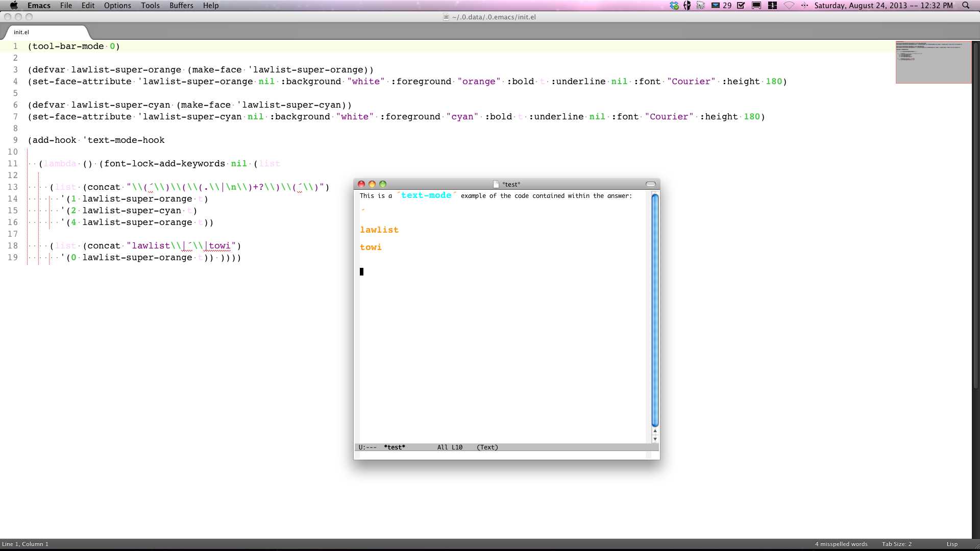
Task: Open the File menu
Action: coord(66,5)
